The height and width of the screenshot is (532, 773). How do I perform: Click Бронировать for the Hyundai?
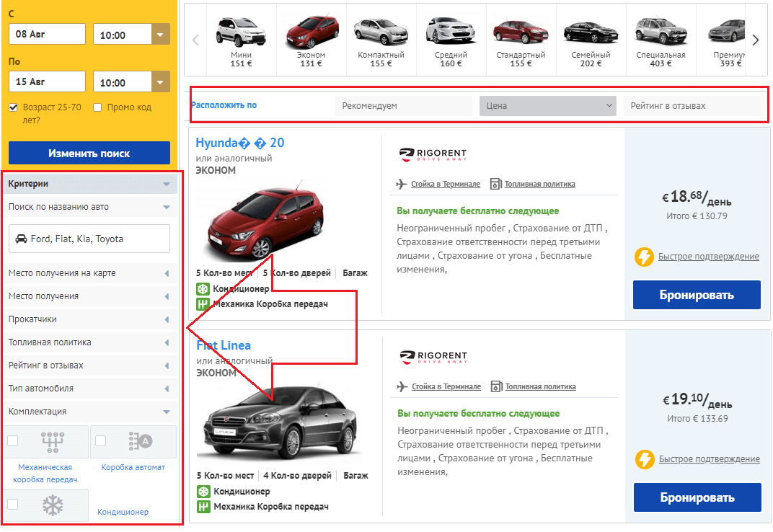pyautogui.click(x=697, y=295)
